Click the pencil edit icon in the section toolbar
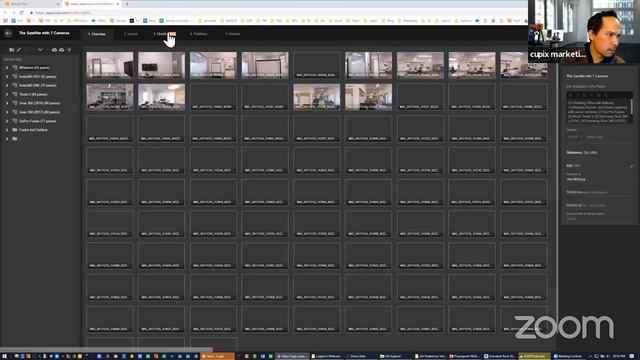Viewport: 640px width, 360px height. point(19,50)
